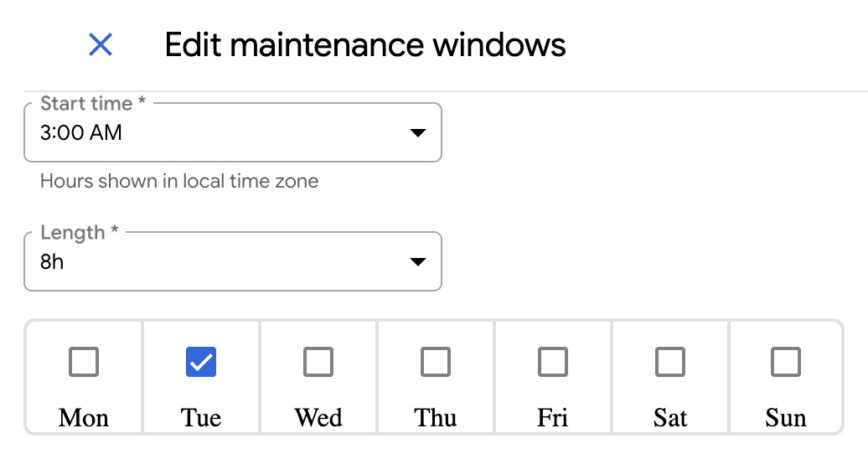This screenshot has height=459, width=868.
Task: Click the 'Sat' day label text
Action: (x=669, y=417)
